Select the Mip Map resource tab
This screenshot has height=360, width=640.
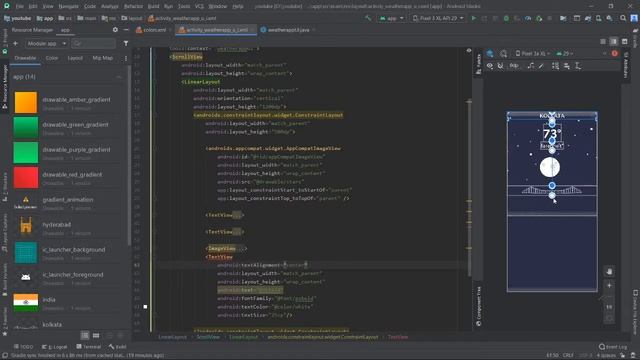[102, 58]
